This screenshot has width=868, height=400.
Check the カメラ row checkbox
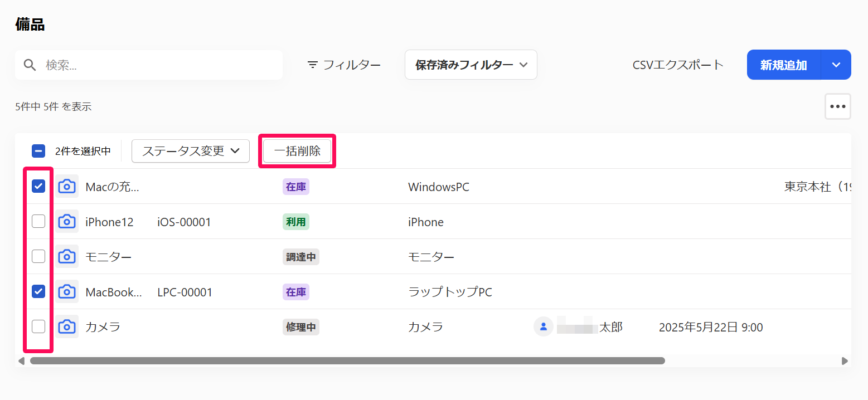[38, 326]
